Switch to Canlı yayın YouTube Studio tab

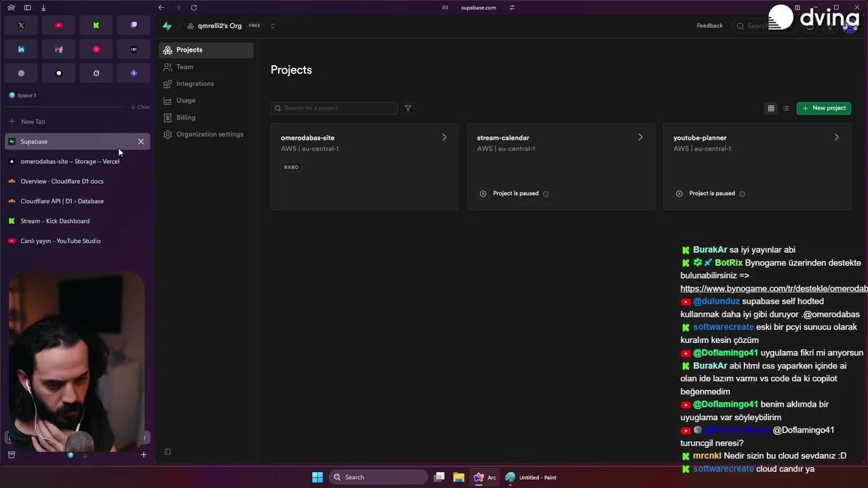click(77, 241)
